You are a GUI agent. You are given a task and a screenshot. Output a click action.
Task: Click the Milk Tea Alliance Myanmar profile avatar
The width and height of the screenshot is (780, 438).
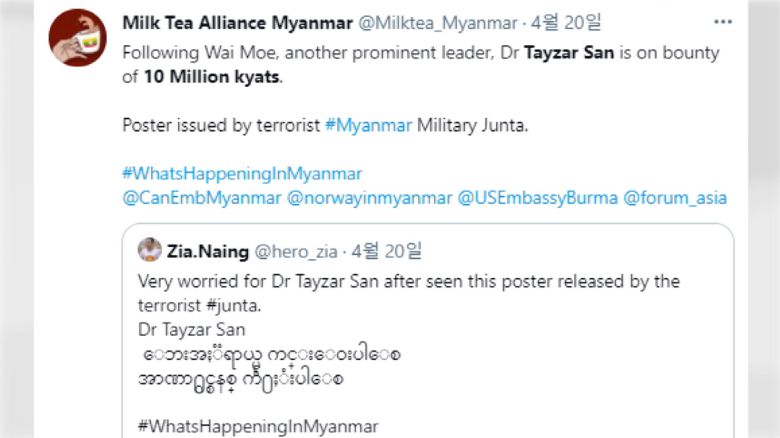point(76,38)
